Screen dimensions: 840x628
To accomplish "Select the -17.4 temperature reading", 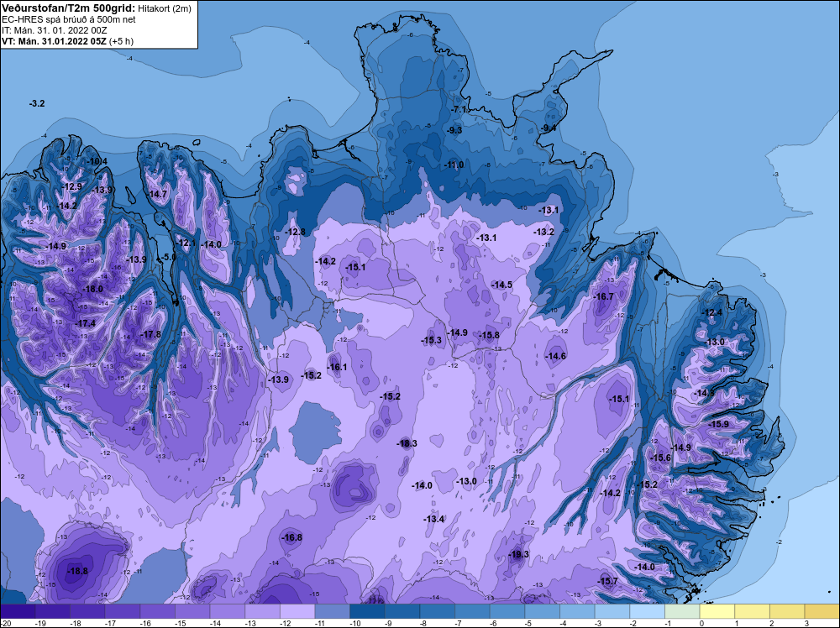I will pos(85,323).
